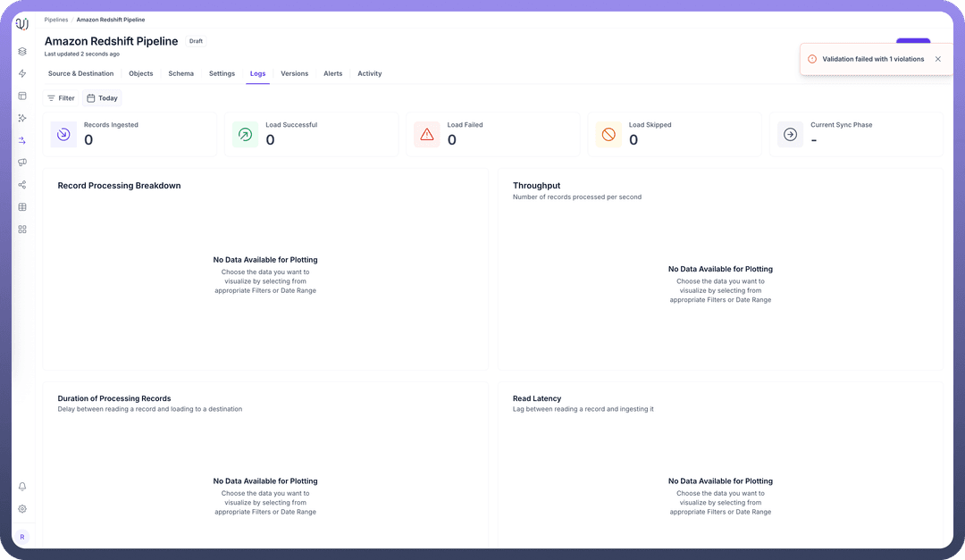Go to the Alerts tab
This screenshot has height=560, width=965.
tap(332, 73)
